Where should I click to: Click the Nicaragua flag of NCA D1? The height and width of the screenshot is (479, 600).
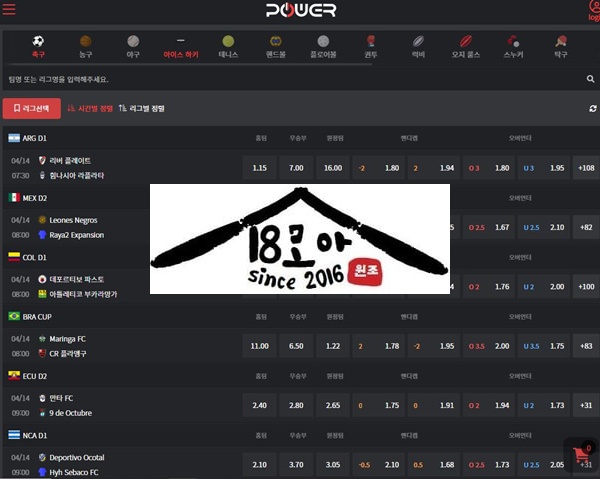14,435
